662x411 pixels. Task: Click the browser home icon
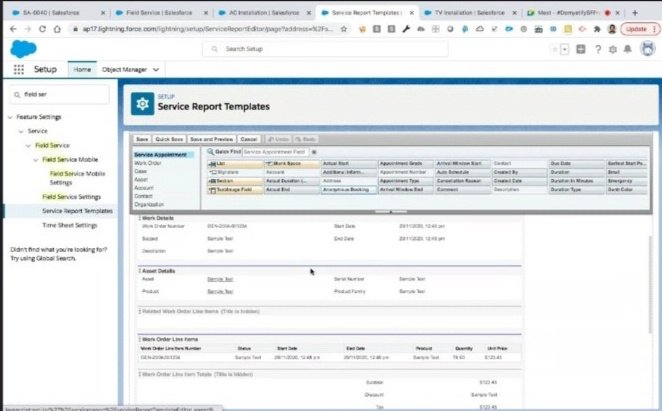[x=57, y=29]
